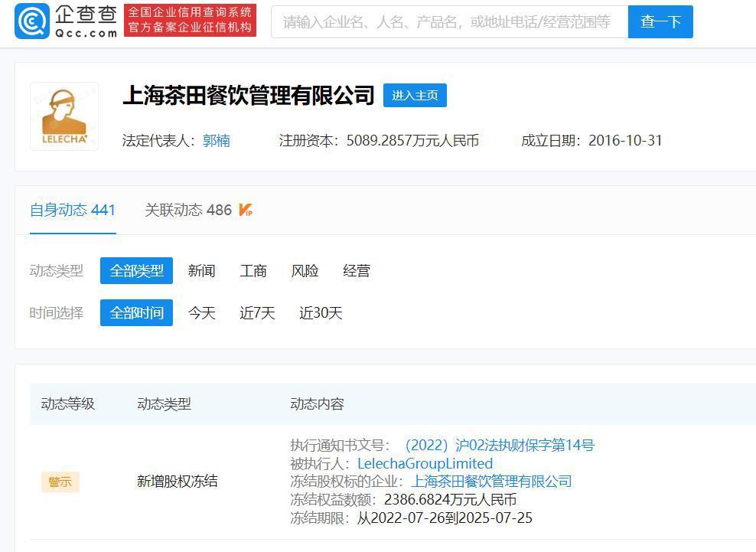Click the 查一下 search button
Screen dimensions: 756x552
[x=660, y=21]
